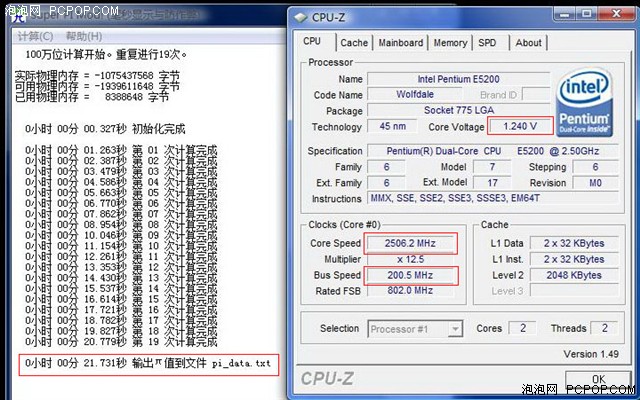
Task: Click the L1 Inst. cache value
Action: point(574,259)
